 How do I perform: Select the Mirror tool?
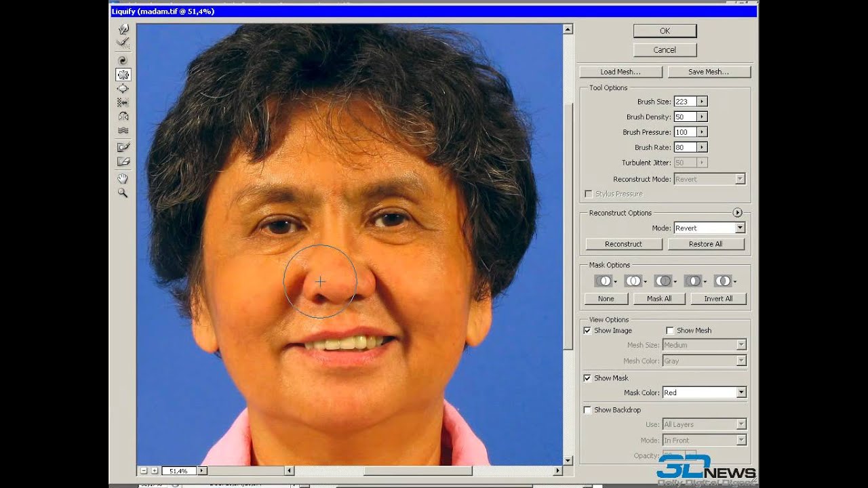coord(123,117)
